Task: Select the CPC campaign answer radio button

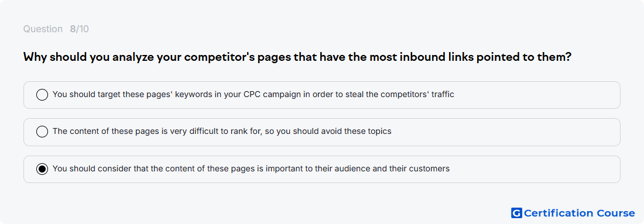Action: [x=42, y=95]
